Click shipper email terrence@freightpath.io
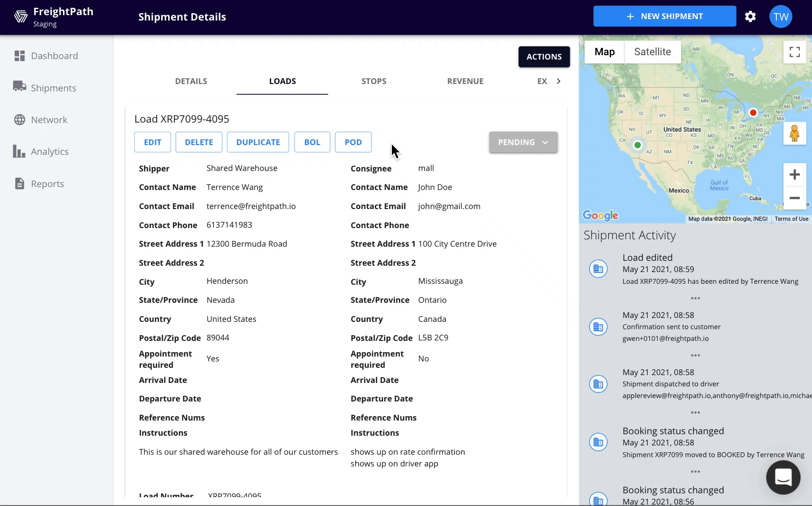The width and height of the screenshot is (812, 506). click(x=251, y=206)
